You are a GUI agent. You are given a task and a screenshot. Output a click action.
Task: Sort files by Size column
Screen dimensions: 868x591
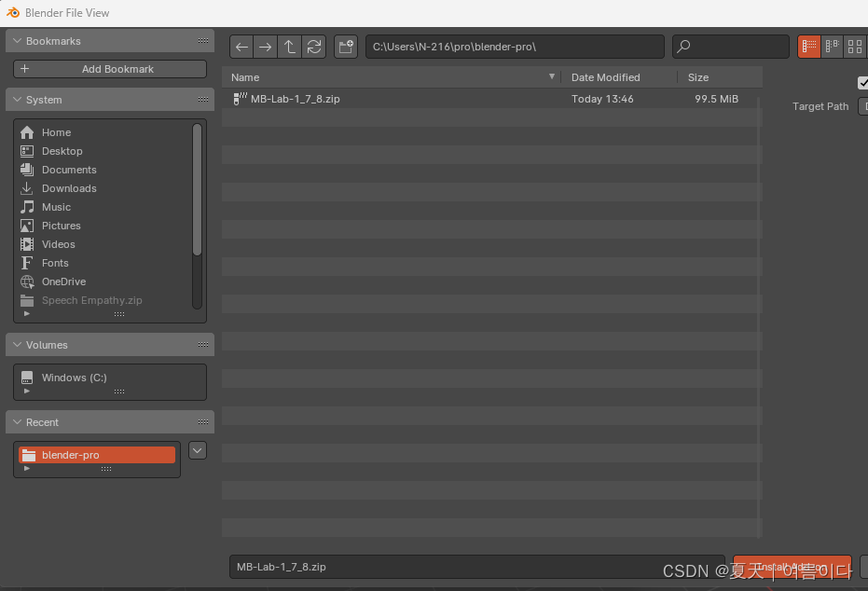point(720,77)
